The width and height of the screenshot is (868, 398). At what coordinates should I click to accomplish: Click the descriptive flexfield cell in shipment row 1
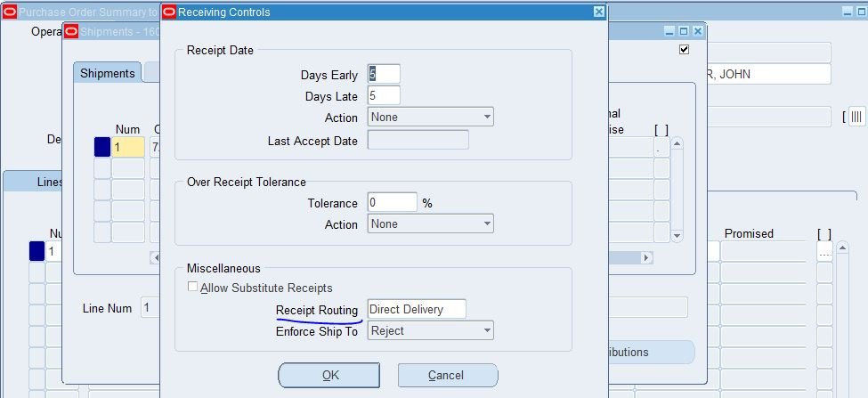661,147
